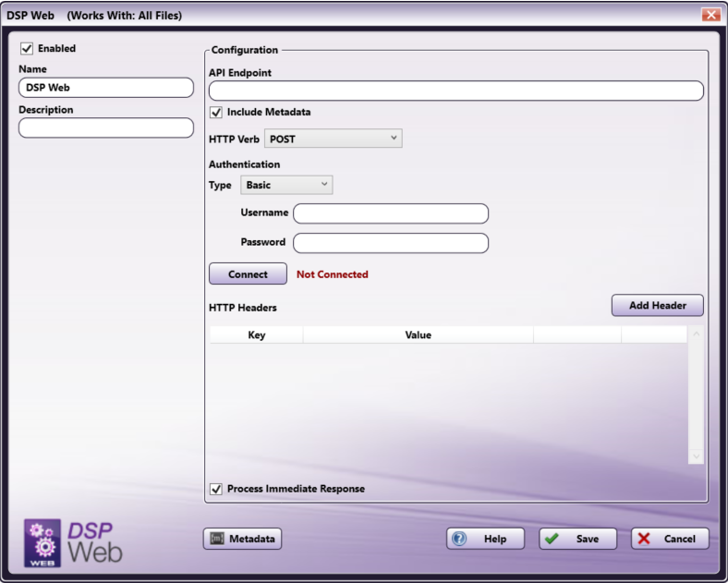The height and width of the screenshot is (583, 728).
Task: Click the red X Cancel icon
Action: tap(644, 539)
